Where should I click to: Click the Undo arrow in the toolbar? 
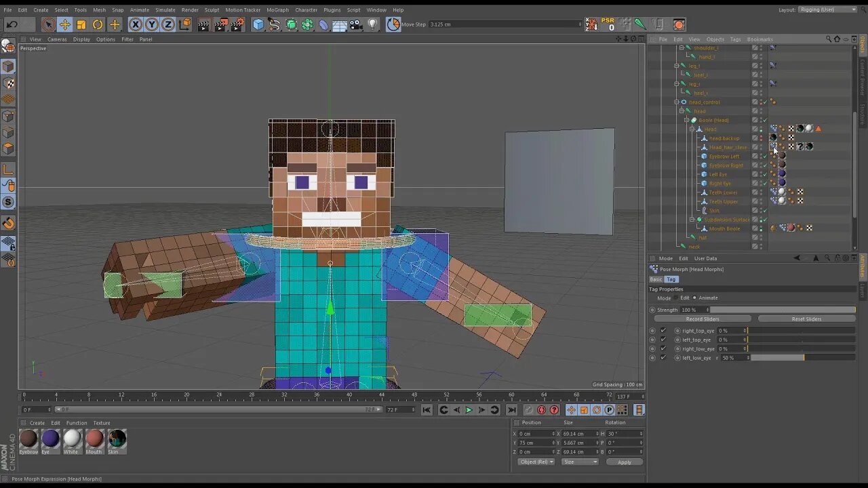[x=12, y=24]
